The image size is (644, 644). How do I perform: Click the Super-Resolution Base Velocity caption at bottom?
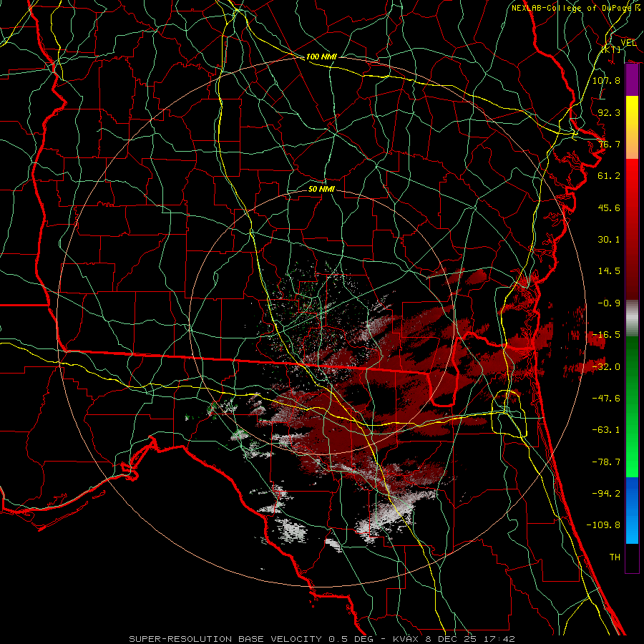pos(321,639)
